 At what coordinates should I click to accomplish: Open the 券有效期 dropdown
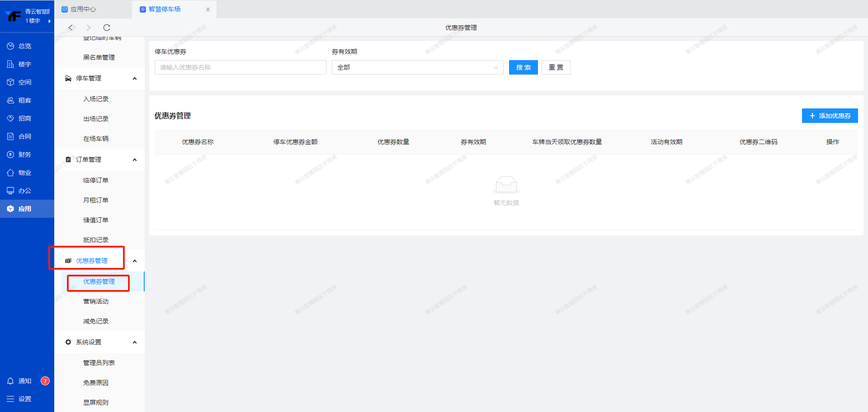pos(417,67)
